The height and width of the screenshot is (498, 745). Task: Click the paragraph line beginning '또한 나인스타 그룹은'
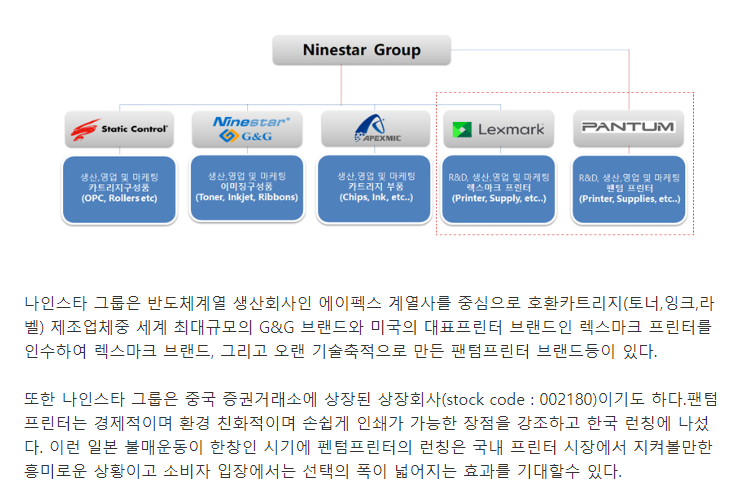click(371, 399)
